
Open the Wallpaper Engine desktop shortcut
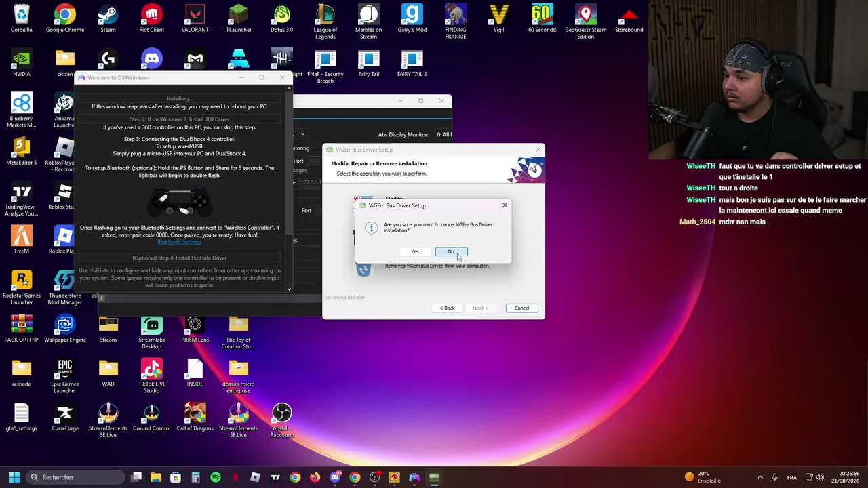[x=65, y=329]
